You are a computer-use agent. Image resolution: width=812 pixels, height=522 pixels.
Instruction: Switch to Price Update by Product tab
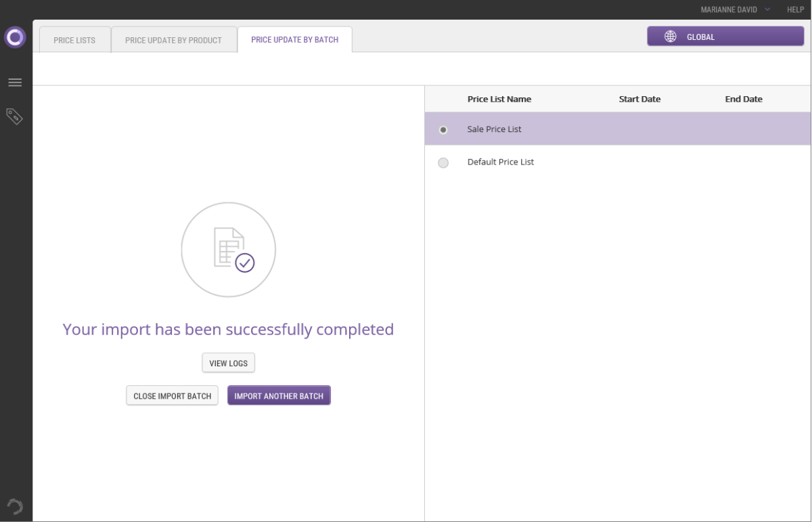pyautogui.click(x=173, y=40)
